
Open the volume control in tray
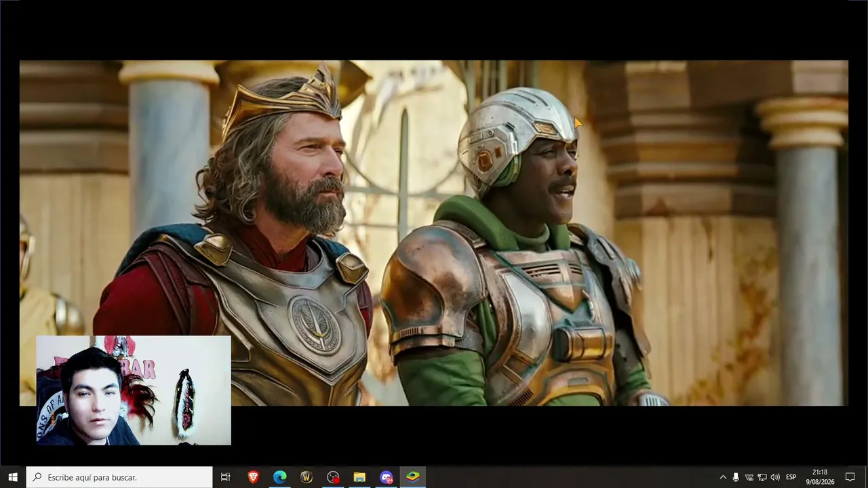(775, 477)
